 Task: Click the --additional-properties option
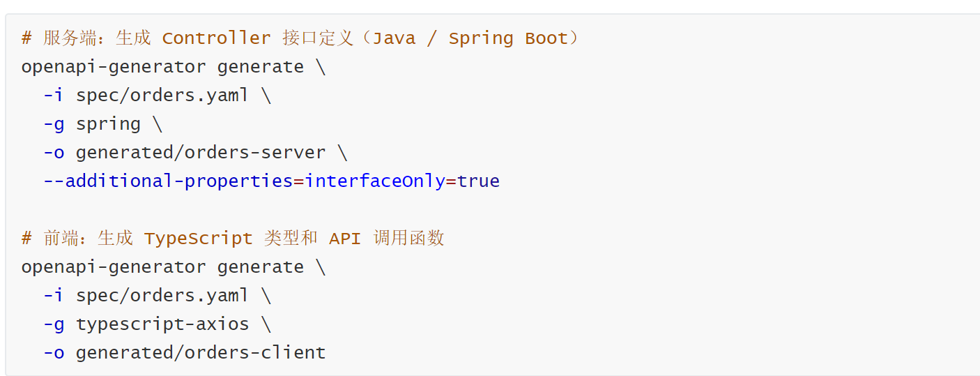click(x=168, y=181)
